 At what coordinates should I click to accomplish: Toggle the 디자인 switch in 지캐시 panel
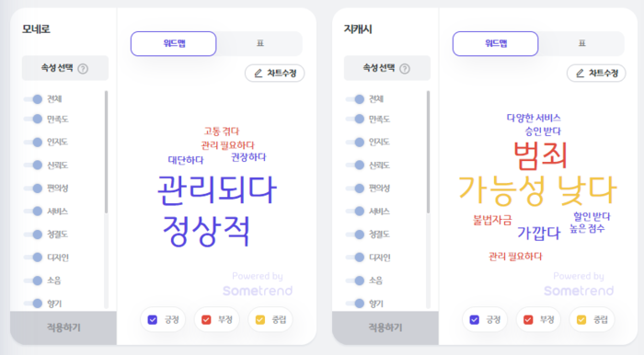tap(355, 258)
